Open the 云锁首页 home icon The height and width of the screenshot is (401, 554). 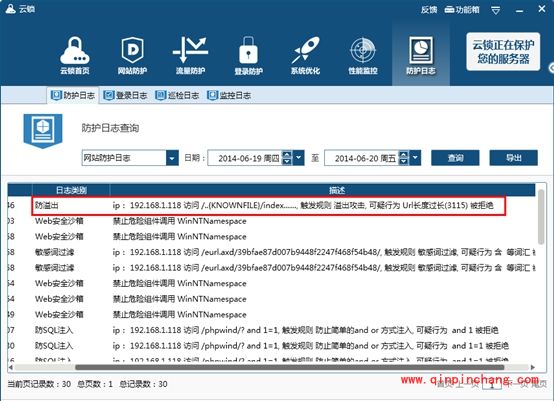pyautogui.click(x=75, y=55)
